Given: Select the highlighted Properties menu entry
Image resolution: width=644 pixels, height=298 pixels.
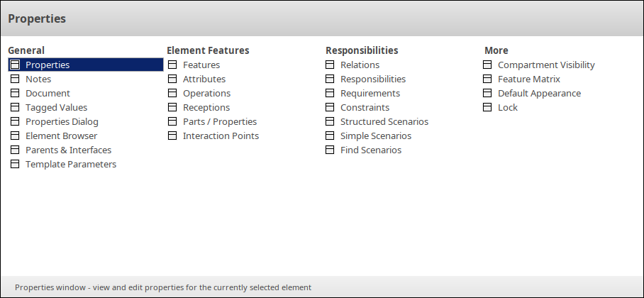Looking at the screenshot, I should tap(48, 65).
